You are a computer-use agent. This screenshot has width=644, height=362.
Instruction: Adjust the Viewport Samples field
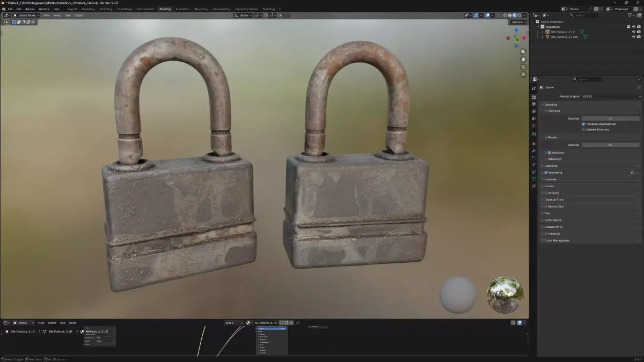pos(611,118)
